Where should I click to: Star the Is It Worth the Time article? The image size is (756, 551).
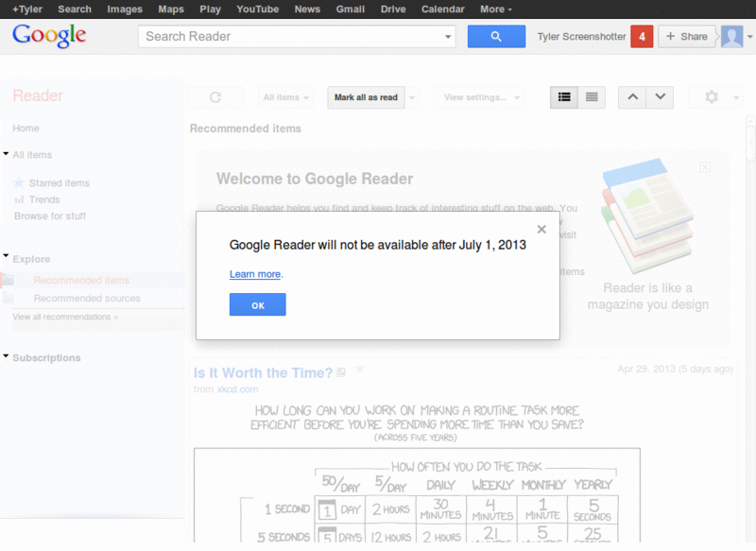point(360,370)
